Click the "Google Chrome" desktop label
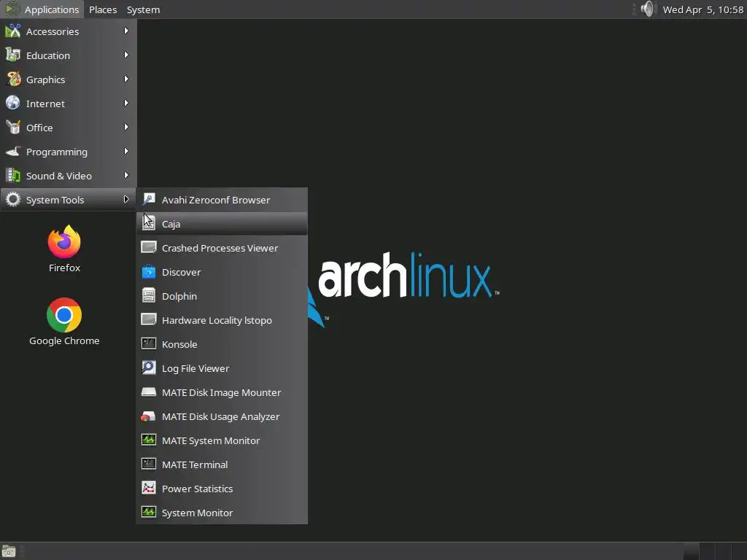 pos(64,341)
